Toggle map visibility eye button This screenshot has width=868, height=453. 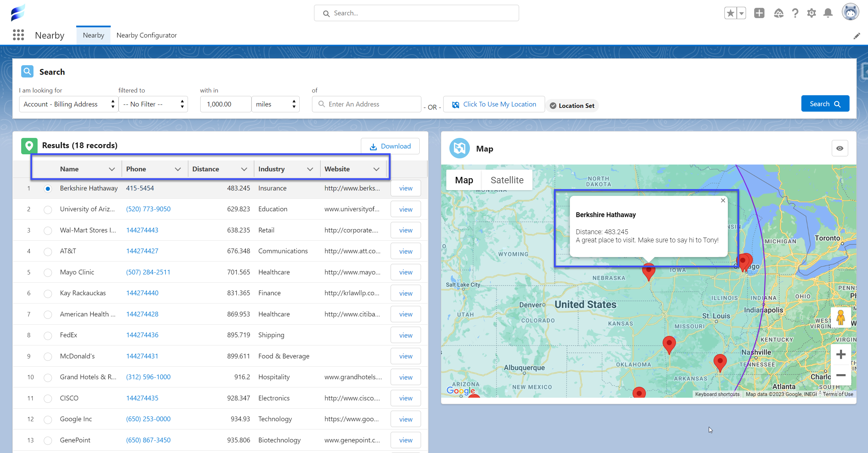tap(839, 148)
